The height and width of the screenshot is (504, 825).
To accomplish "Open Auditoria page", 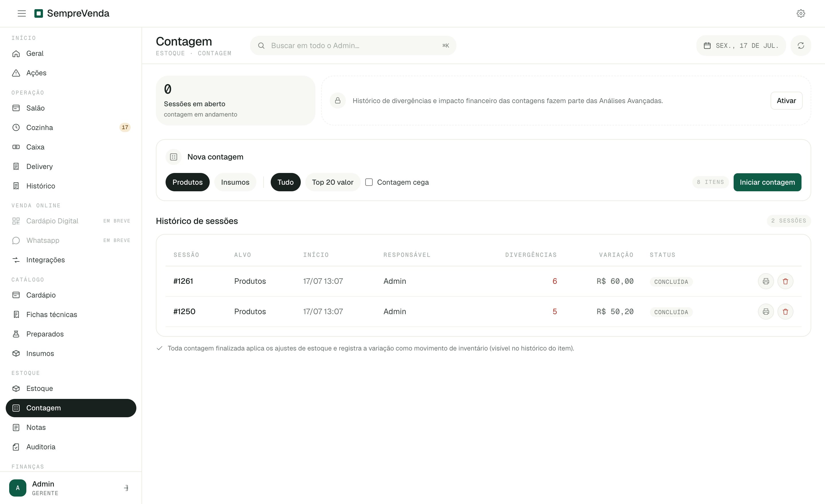I will [71, 447].
